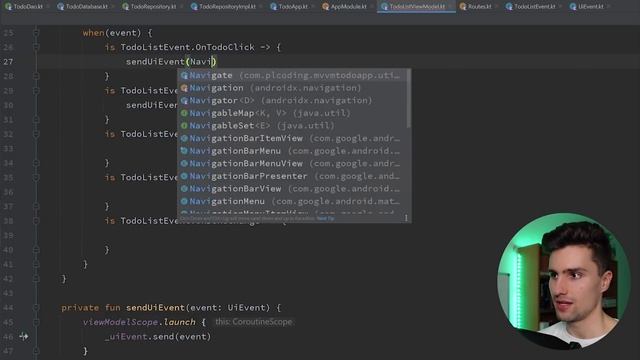This screenshot has width=640, height=360.
Task: Place the cursor on the UiEvent parameter type, line 44
Action: (247, 308)
